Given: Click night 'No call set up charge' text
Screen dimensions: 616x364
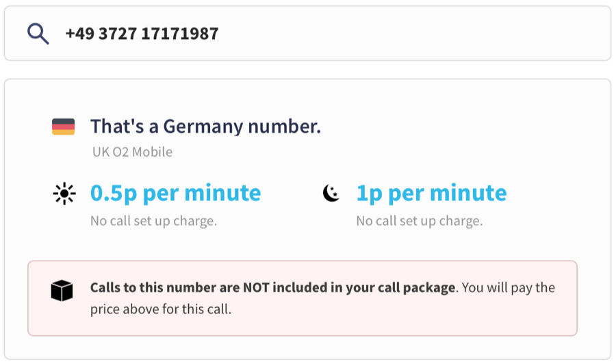Looking at the screenshot, I should [420, 221].
